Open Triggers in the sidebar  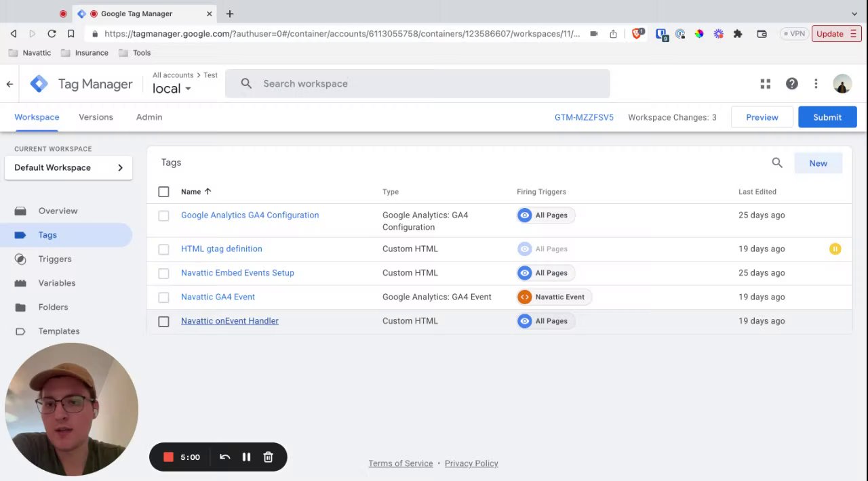tap(66, 259)
